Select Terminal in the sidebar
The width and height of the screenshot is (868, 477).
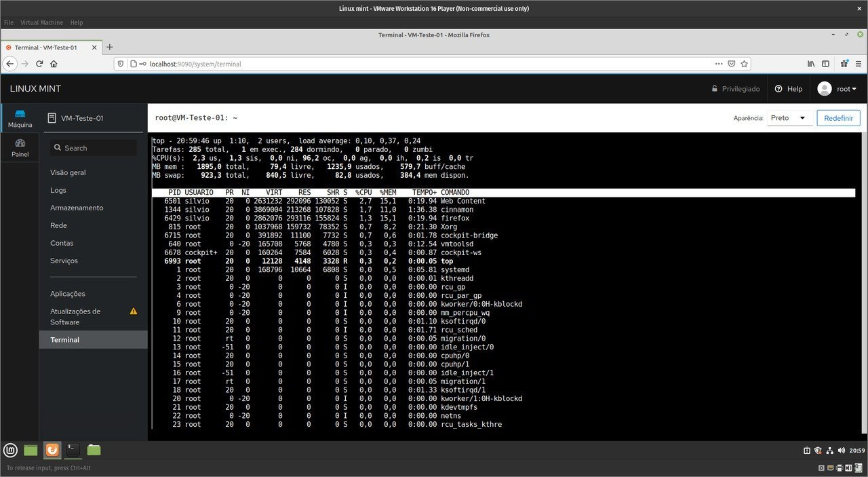click(x=94, y=340)
